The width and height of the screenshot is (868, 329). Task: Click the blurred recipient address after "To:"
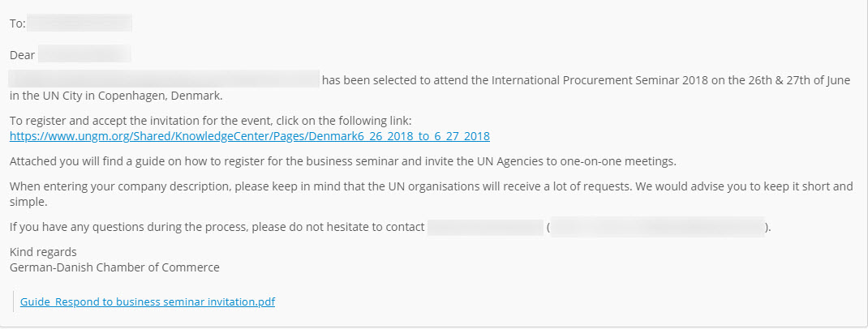tap(79, 23)
